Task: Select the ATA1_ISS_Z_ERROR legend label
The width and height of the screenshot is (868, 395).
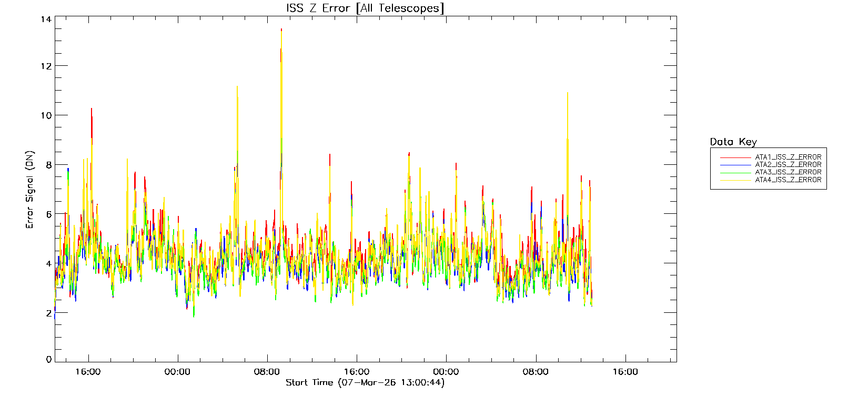Action: (788, 157)
